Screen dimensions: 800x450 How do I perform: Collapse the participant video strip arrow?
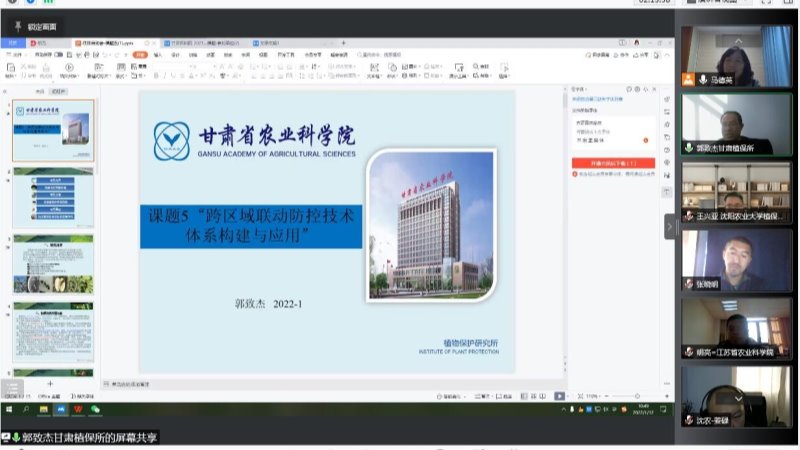click(671, 226)
